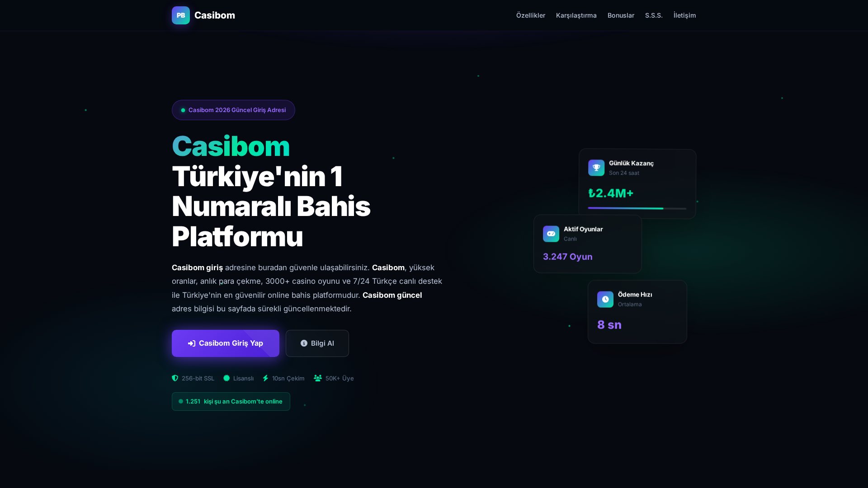This screenshot has height=488, width=868.
Task: Click the Lisanslı label
Action: 243,378
